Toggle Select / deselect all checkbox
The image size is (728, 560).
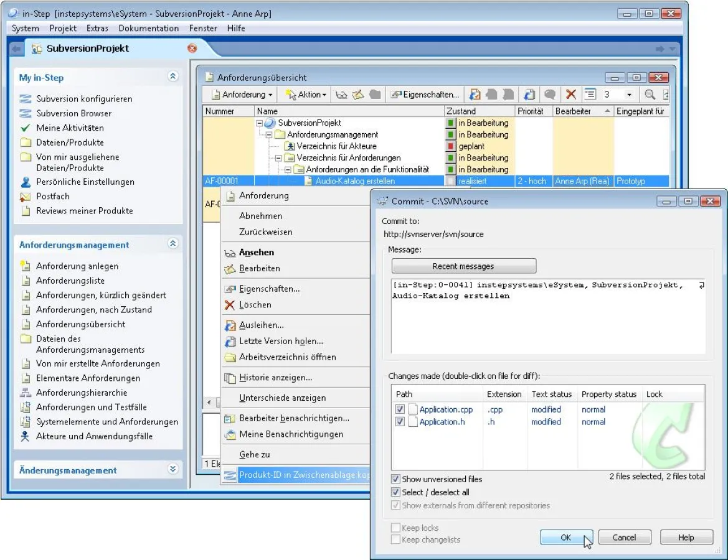[395, 492]
